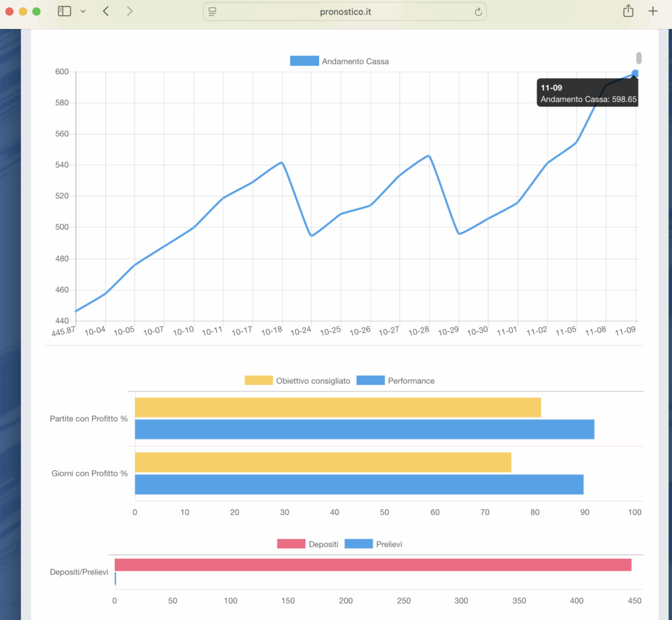The height and width of the screenshot is (620, 672).
Task: Reload the pronostico.it page
Action: tap(478, 11)
